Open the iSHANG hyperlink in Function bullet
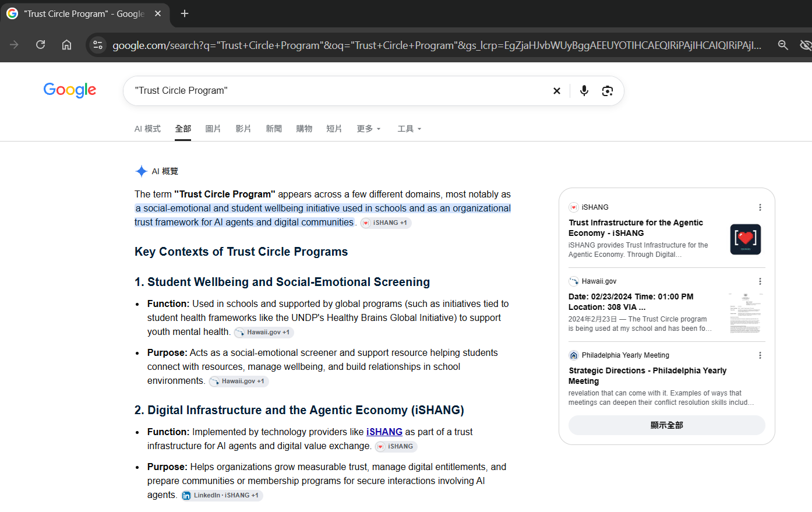The image size is (812, 512). [384, 432]
